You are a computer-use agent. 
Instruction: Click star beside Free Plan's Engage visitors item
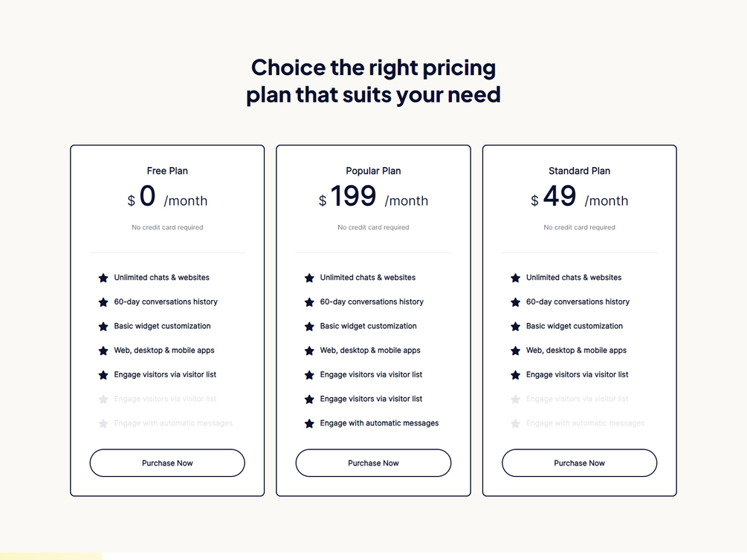tap(103, 375)
